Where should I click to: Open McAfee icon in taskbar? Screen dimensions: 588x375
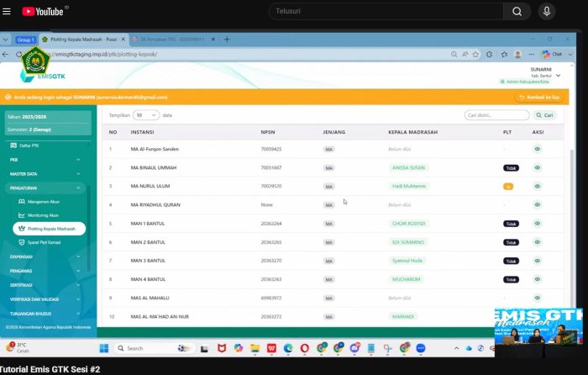tap(222, 348)
